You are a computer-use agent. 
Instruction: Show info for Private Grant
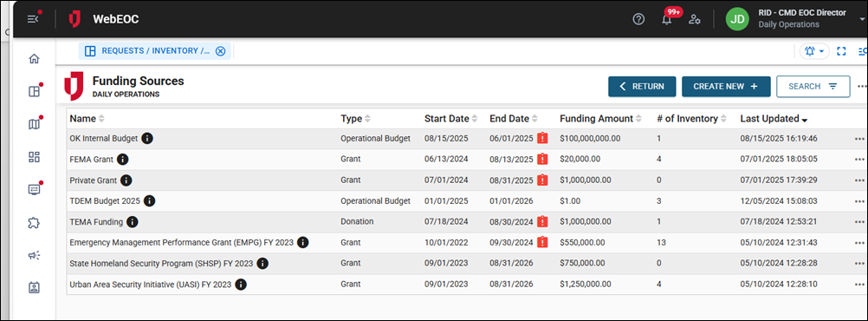[x=126, y=180]
